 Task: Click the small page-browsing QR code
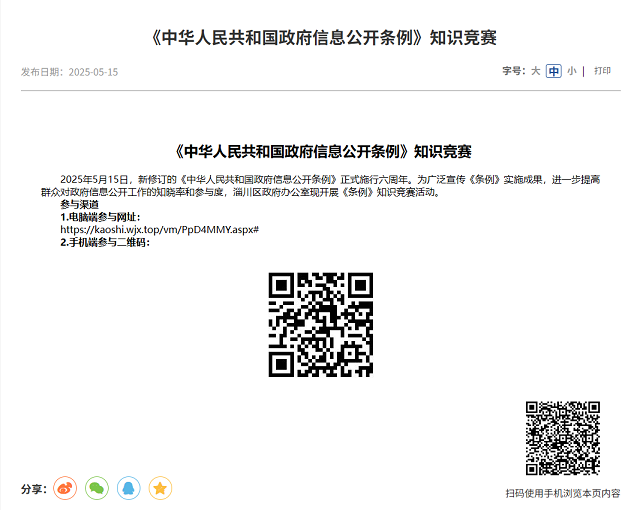(563, 438)
